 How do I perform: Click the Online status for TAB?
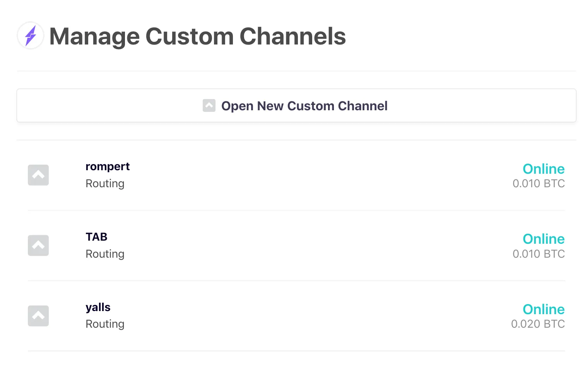click(544, 239)
